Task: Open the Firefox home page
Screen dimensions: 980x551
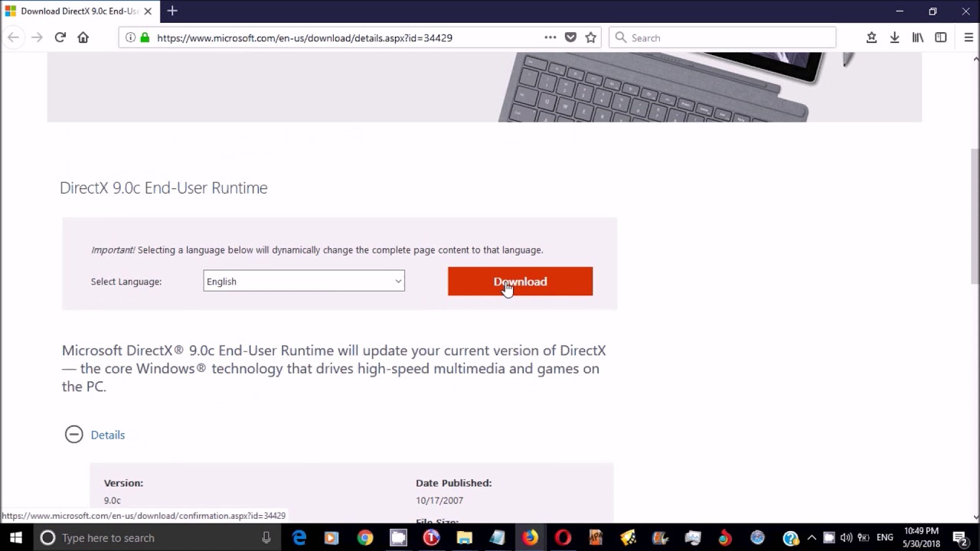Action: click(x=83, y=37)
